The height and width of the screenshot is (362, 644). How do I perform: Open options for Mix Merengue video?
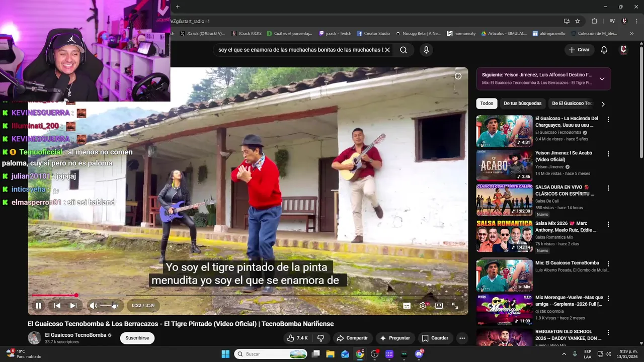pyautogui.click(x=608, y=299)
